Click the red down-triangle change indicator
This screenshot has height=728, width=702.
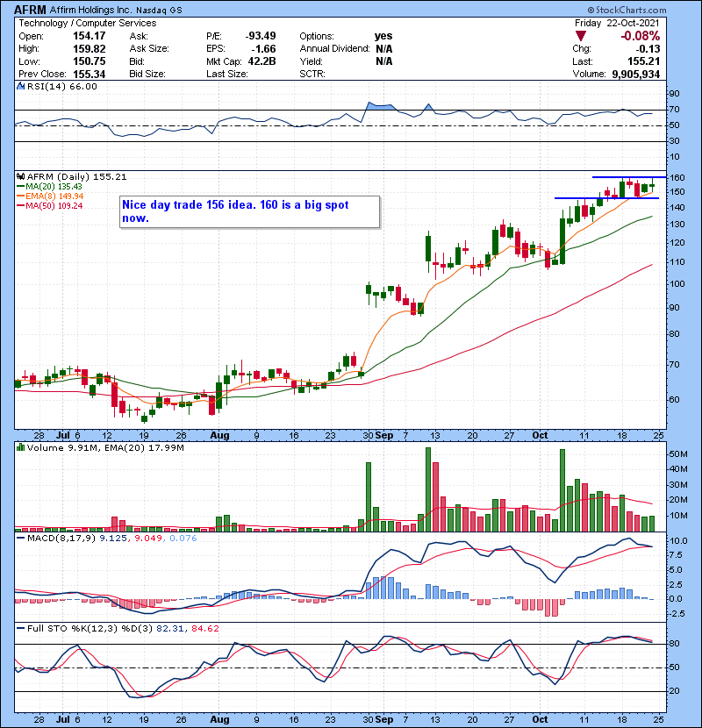point(581,36)
